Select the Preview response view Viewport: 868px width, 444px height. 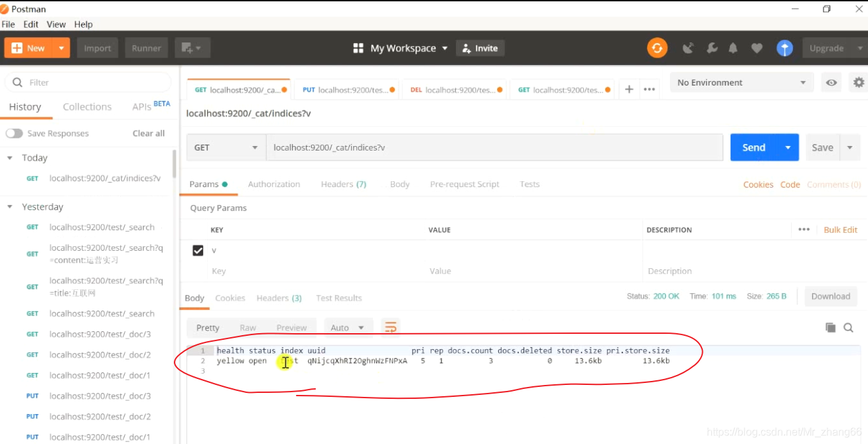point(291,327)
